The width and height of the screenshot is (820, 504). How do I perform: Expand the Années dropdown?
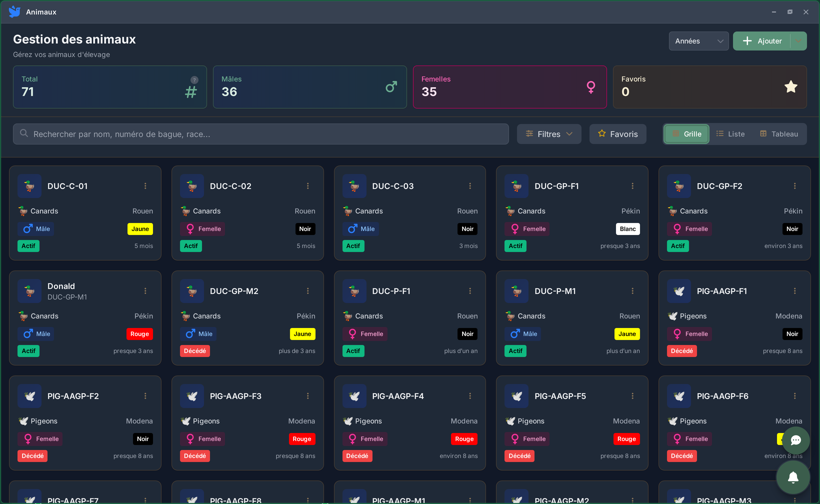pos(698,41)
